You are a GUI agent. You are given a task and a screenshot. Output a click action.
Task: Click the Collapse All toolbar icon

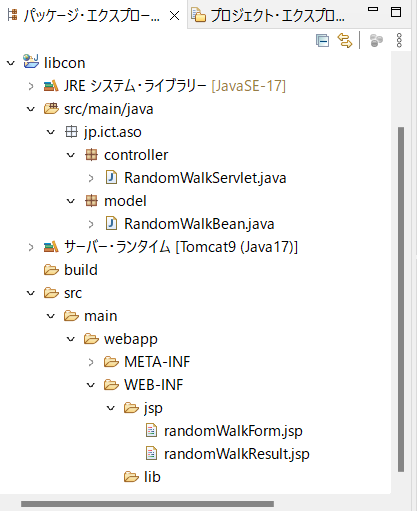(322, 41)
